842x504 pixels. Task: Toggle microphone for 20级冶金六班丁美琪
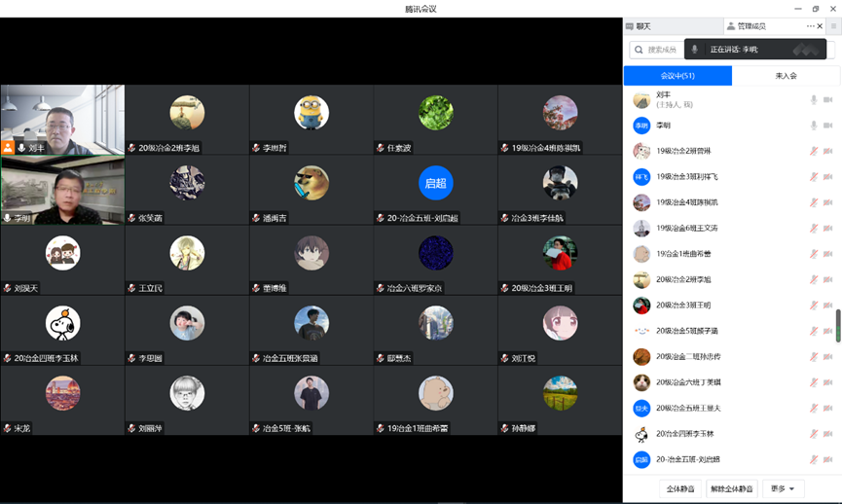click(814, 382)
